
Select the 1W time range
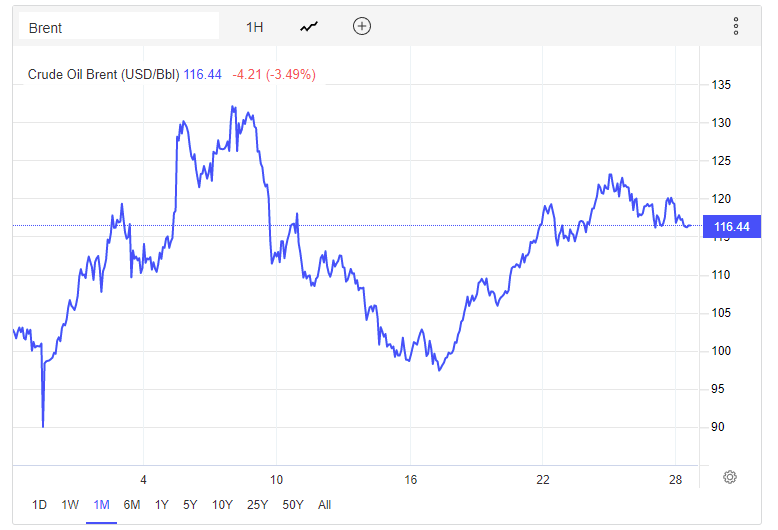70,505
